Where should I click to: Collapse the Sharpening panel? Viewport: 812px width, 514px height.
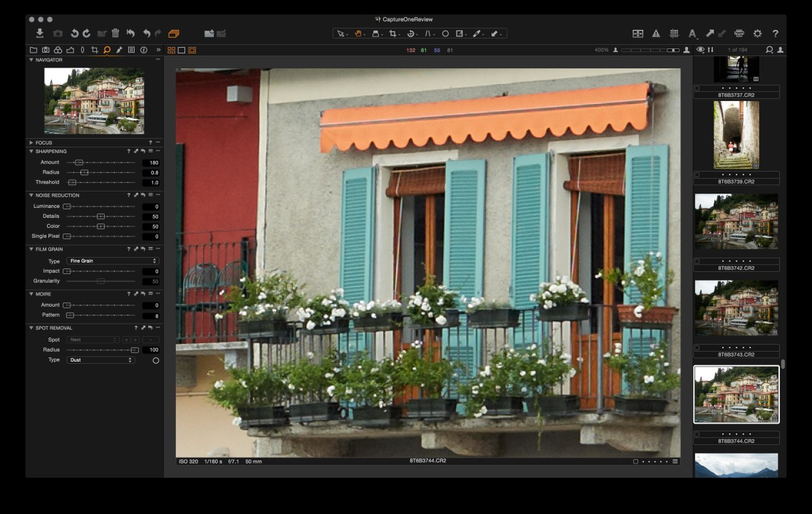click(31, 152)
